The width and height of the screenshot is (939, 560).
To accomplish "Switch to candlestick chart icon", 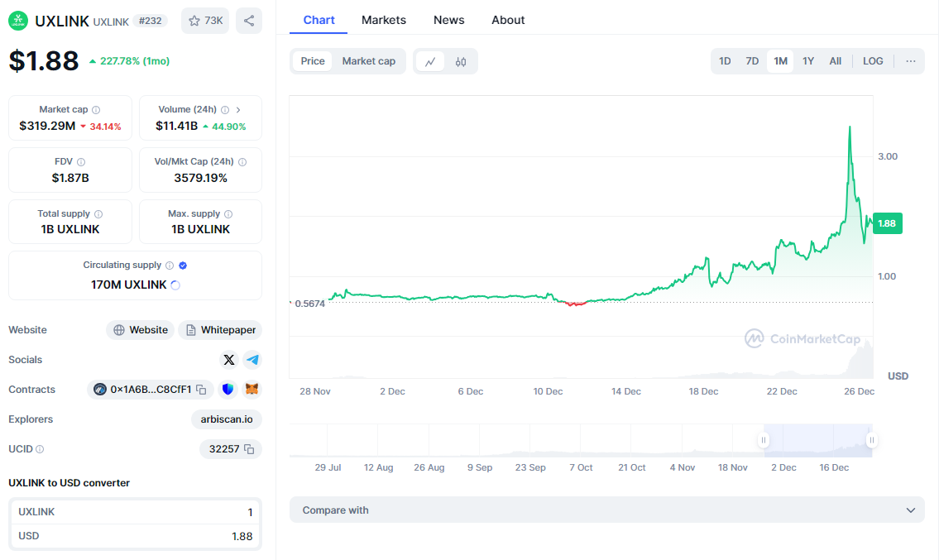I will (461, 61).
